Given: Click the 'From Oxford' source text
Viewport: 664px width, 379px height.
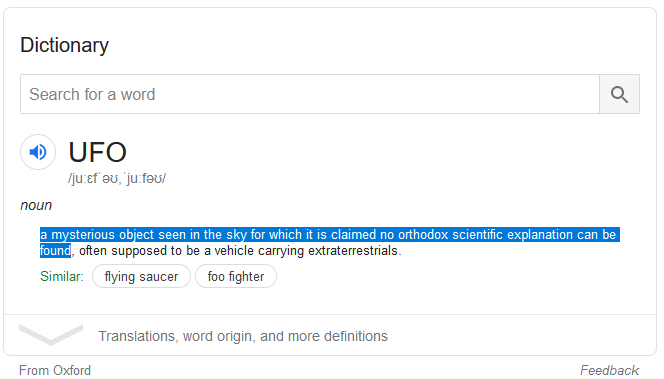Looking at the screenshot, I should coord(55,370).
